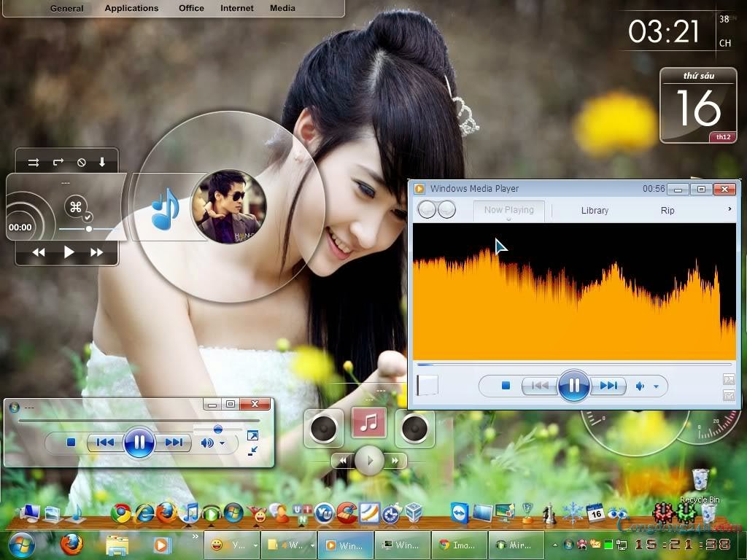Skip to next track in Windows Media Player
This screenshot has height=560, width=747.
pyautogui.click(x=608, y=385)
